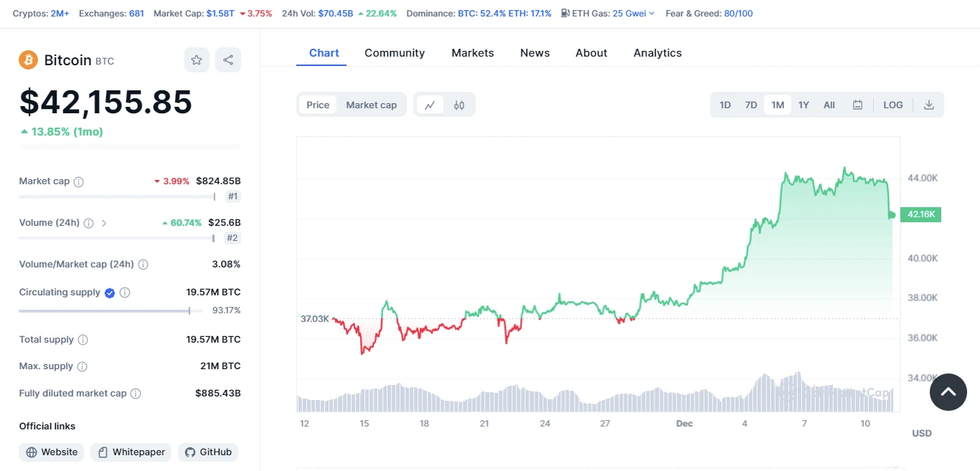Viewport: 980px width, 471px height.
Task: Open the Markets tab
Action: coord(473,53)
